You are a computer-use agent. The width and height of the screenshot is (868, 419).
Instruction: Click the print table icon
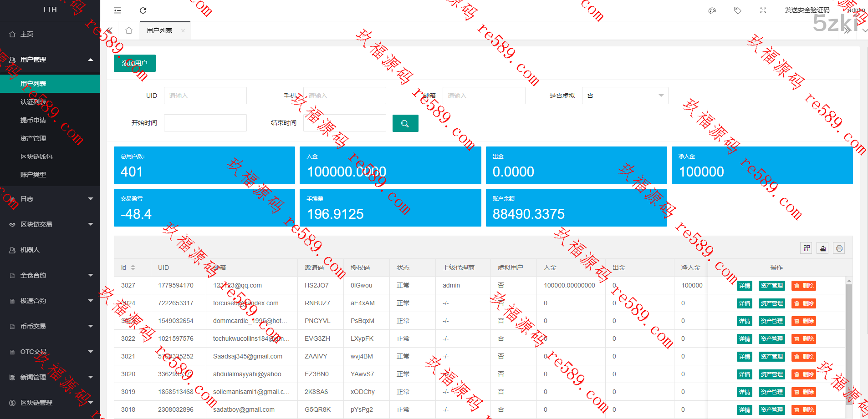tap(839, 248)
